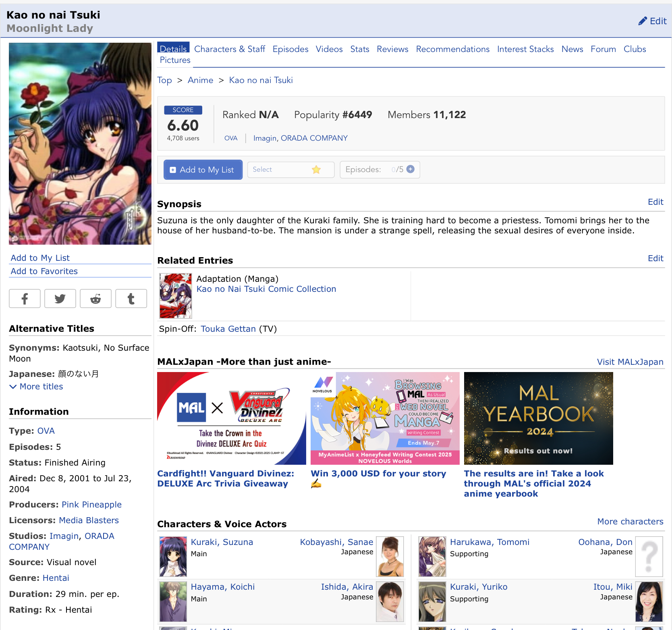Open the Pictures tab
The image size is (672, 630).
pos(175,60)
